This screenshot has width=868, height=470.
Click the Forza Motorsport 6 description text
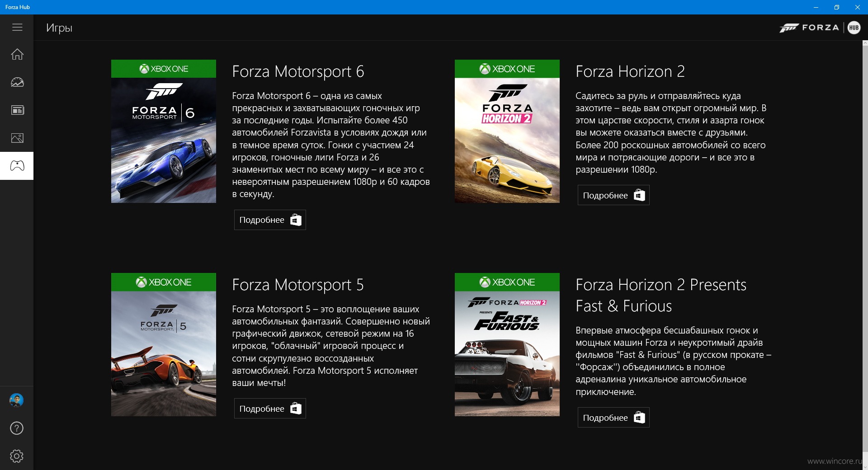click(331, 145)
